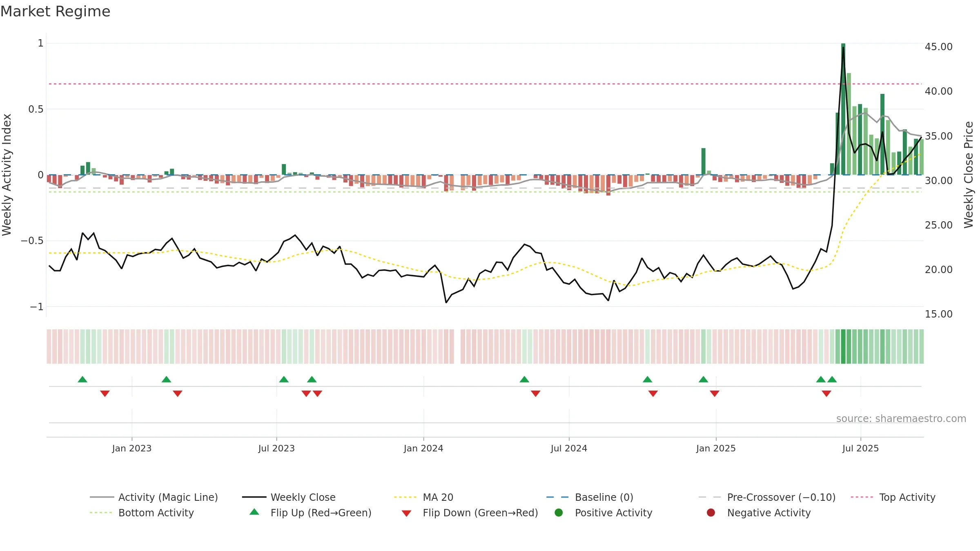Toggle Flip Up (Red→Green) legend entry

point(310,513)
